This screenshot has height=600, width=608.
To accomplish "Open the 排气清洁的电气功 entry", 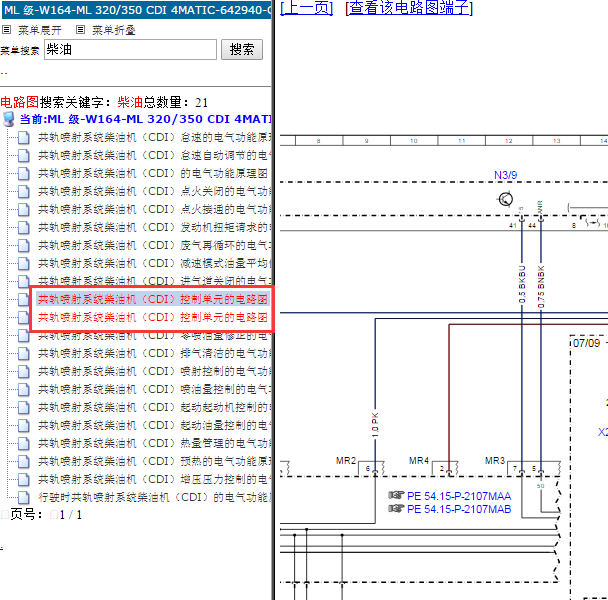I will click(154, 353).
